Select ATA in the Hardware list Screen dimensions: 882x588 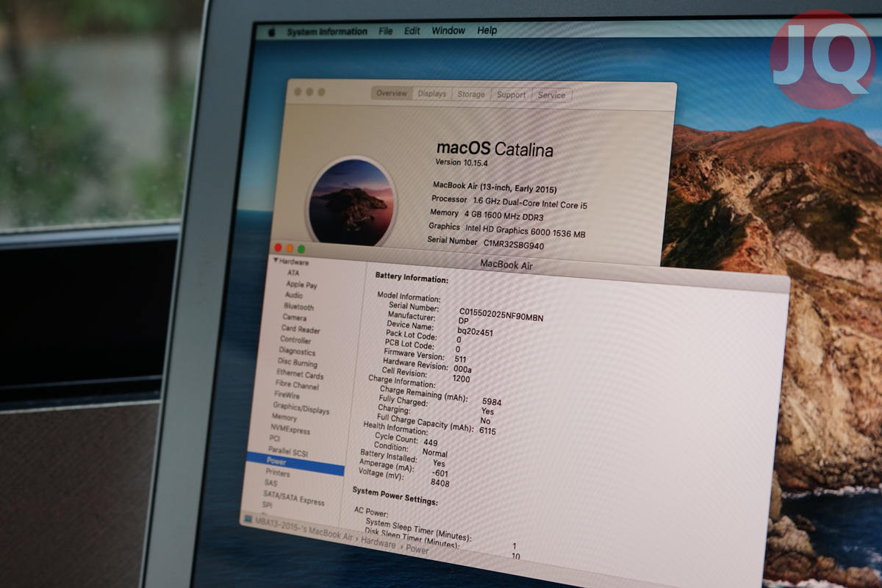[293, 273]
